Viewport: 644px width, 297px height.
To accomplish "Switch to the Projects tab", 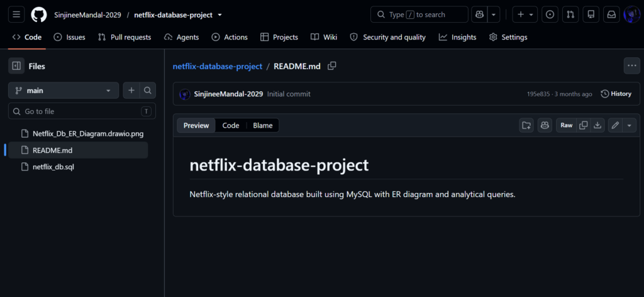I will [x=279, y=37].
